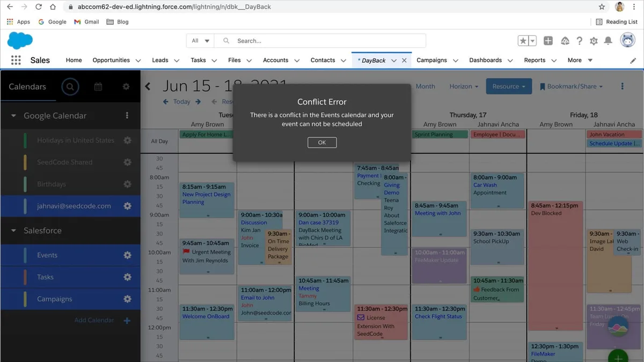Open the DayBack sidebar search icon
Viewport: 644px width, 362px height.
(x=70, y=86)
